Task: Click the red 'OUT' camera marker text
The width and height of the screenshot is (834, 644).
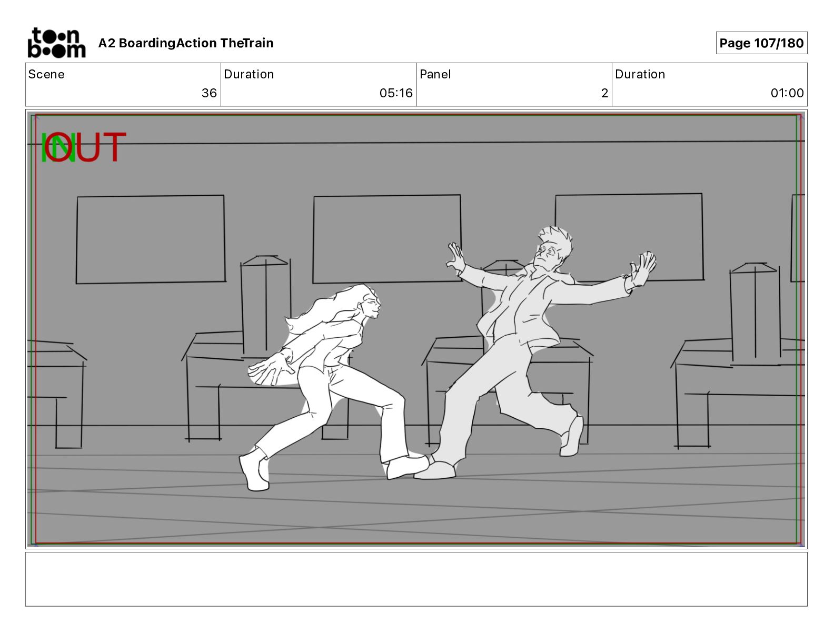Action: point(85,147)
